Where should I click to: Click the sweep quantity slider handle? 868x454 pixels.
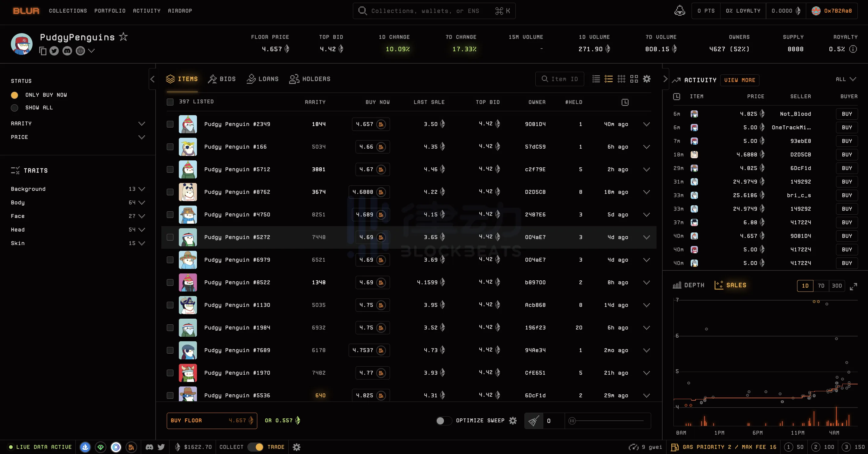(572, 421)
